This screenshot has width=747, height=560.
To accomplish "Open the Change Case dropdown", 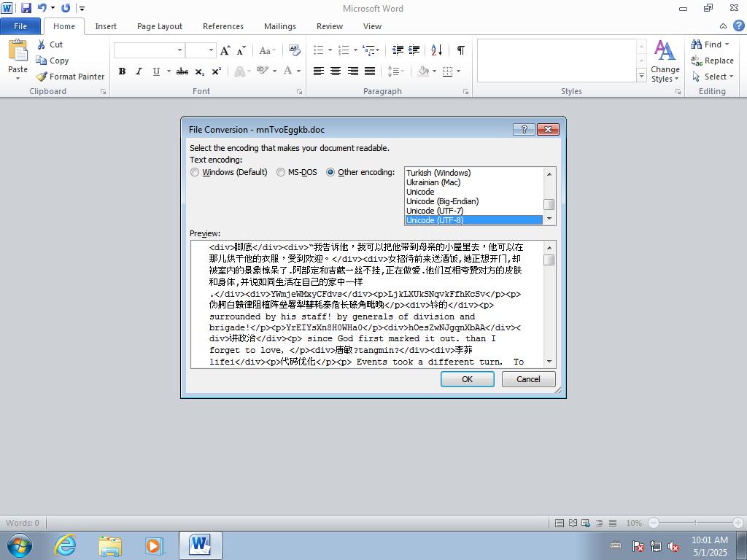I will click(267, 50).
